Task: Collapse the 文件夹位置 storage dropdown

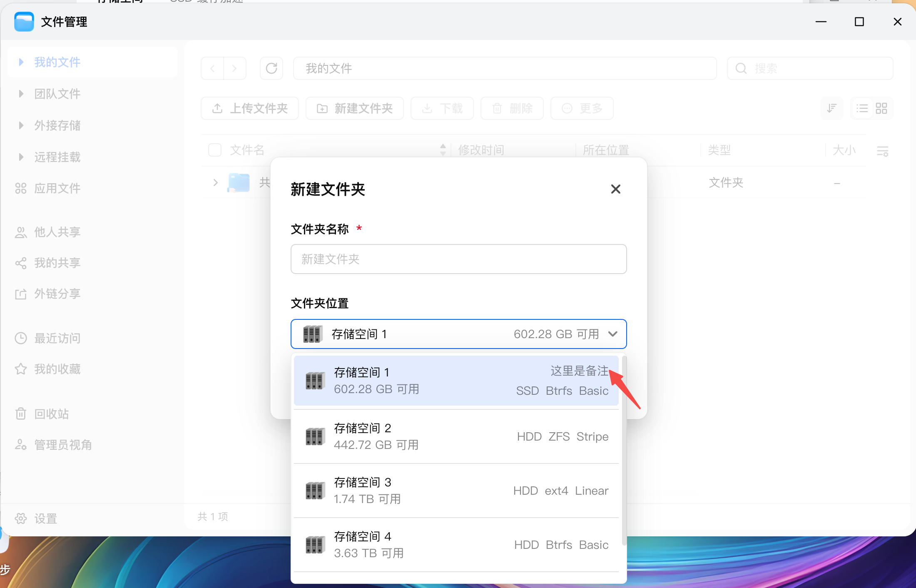Action: (612, 334)
